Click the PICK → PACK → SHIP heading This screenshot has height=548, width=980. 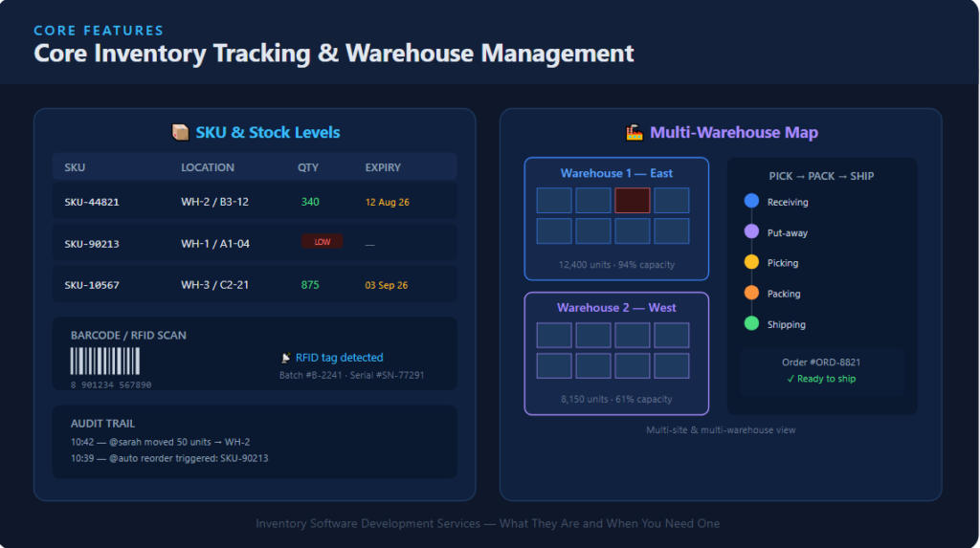(x=821, y=176)
